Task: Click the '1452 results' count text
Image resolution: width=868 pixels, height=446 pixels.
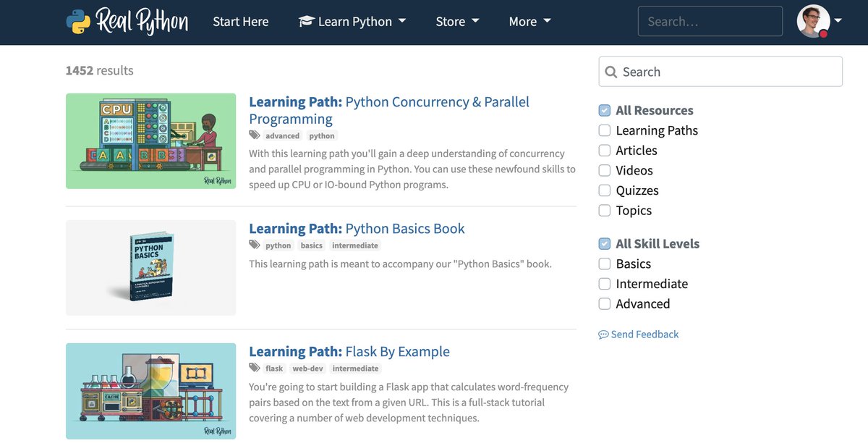Action: [100, 71]
